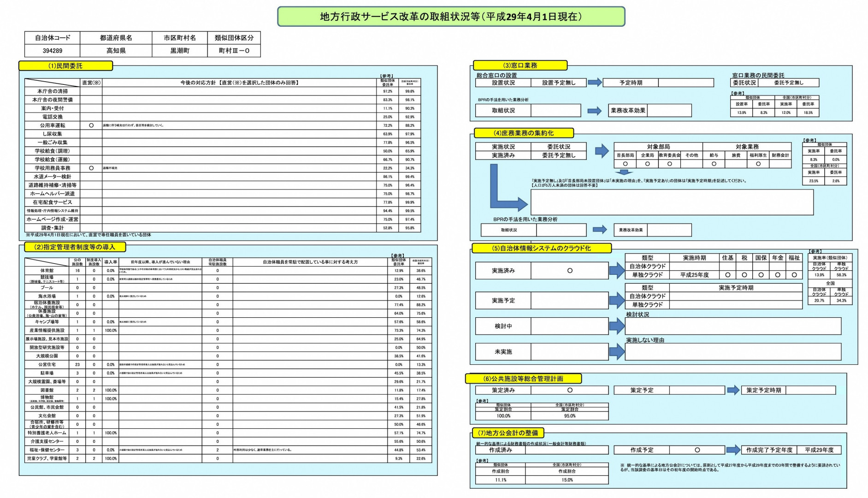Click the 国保 column header
Viewport: 868px width, 498px height.
[761, 258]
